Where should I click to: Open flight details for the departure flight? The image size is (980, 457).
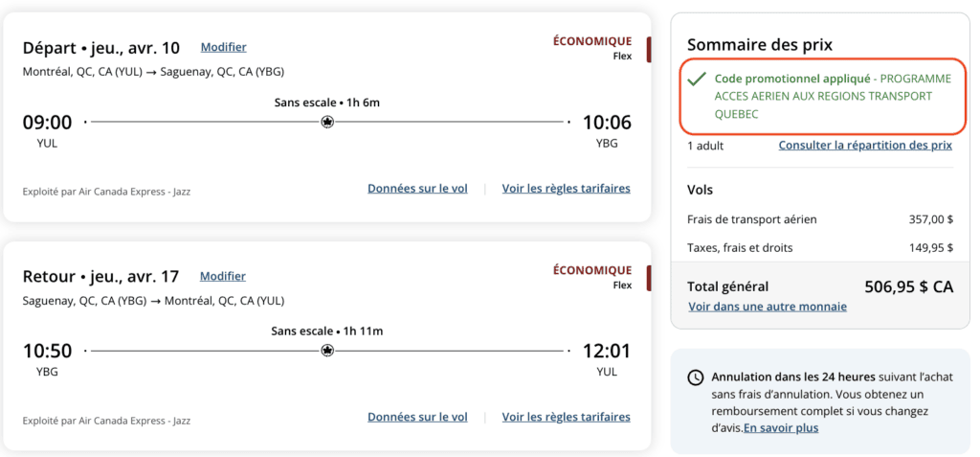coord(417,189)
